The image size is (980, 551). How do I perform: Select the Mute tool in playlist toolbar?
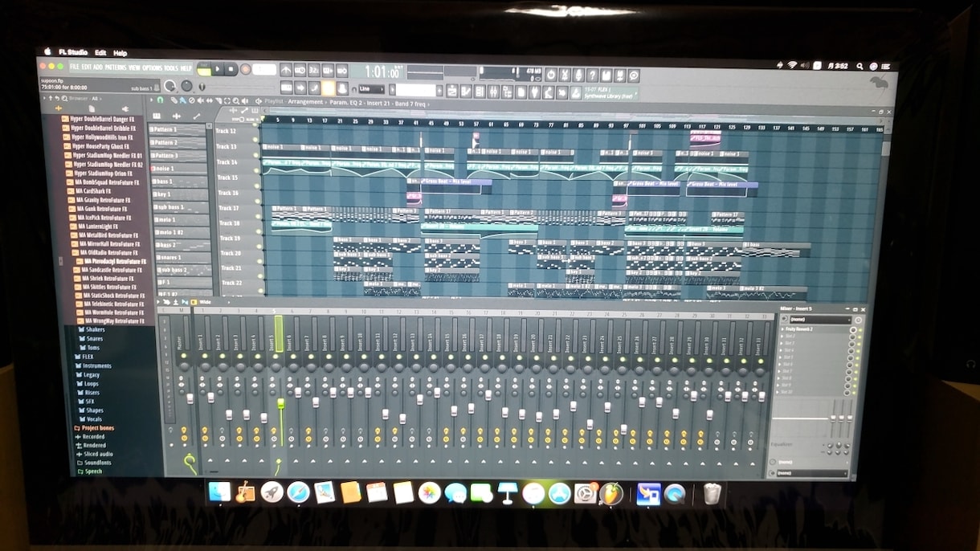pyautogui.click(x=202, y=101)
